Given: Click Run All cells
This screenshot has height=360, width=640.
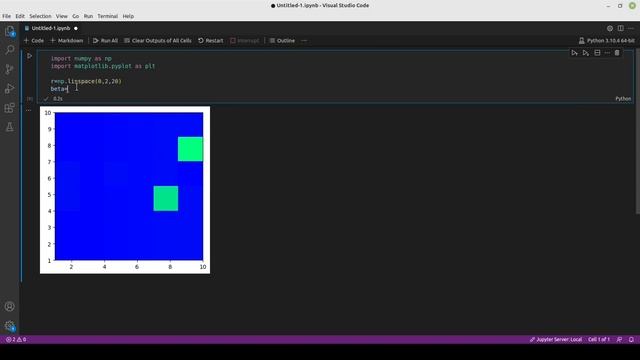Looking at the screenshot, I should [x=105, y=40].
